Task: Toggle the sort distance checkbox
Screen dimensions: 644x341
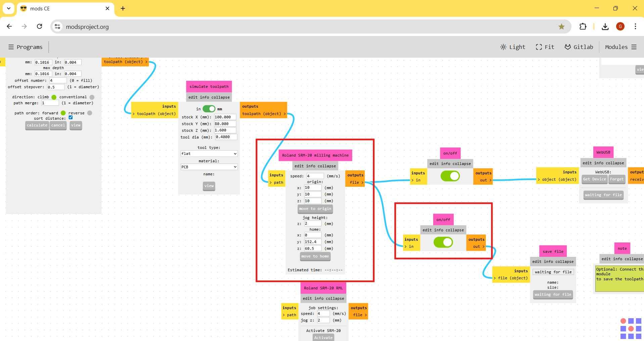Action: (x=71, y=117)
